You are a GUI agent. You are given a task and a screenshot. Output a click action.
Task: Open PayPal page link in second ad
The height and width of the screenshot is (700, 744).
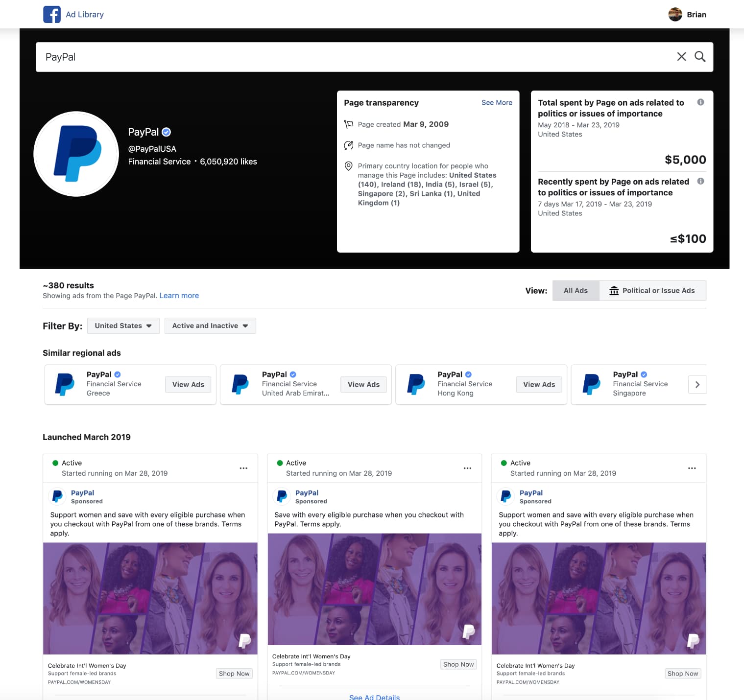tap(307, 493)
